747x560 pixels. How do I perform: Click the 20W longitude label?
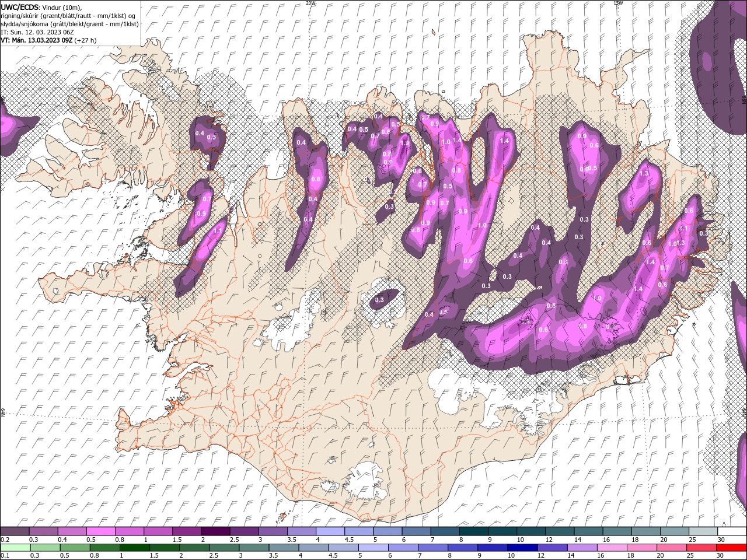click(x=310, y=3)
